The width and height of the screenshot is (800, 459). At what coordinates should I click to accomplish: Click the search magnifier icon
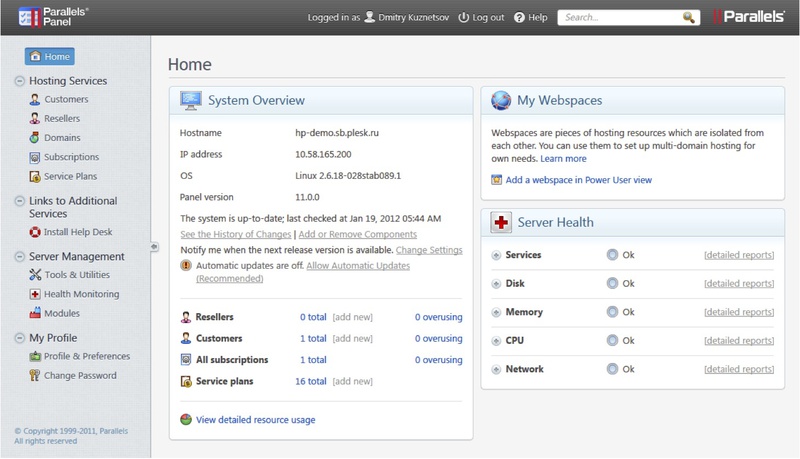689,18
